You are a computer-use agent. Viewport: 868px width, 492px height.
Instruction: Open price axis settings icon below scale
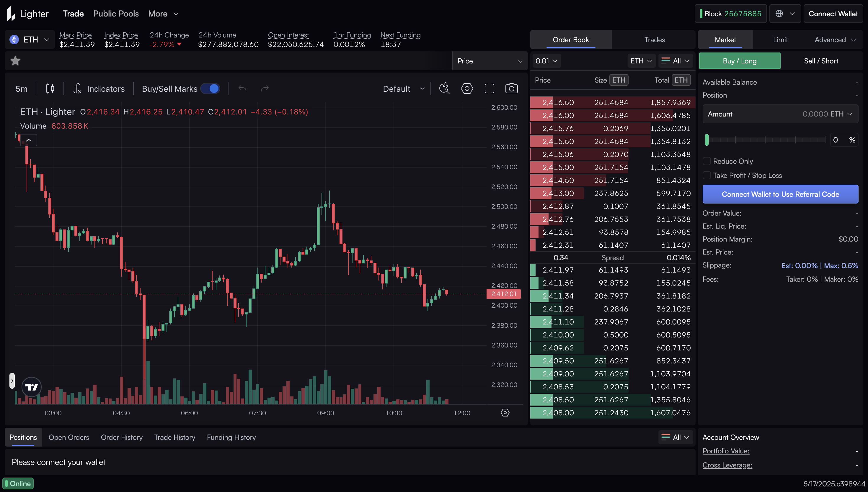pos(505,413)
